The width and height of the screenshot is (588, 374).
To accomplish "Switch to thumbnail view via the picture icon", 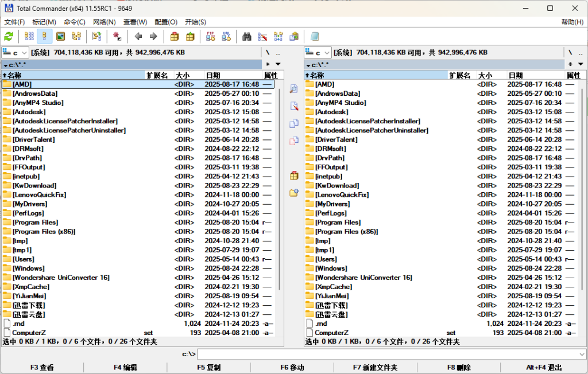I will [60, 37].
